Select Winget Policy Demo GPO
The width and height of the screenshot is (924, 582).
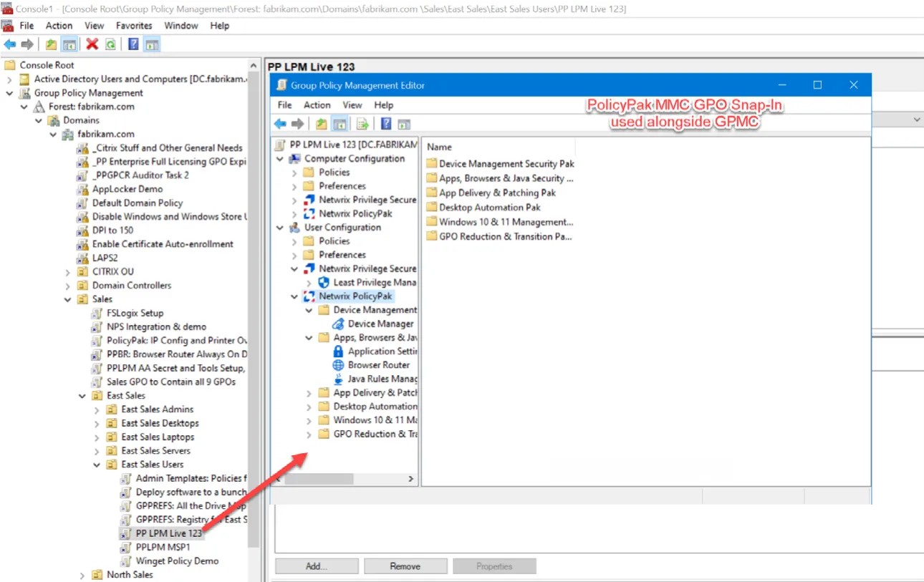170,561
